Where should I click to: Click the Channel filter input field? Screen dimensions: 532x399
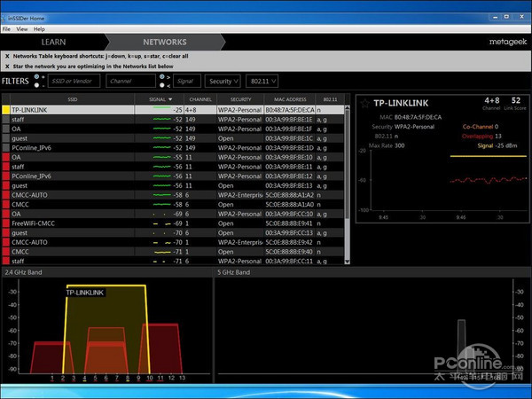[x=131, y=81]
